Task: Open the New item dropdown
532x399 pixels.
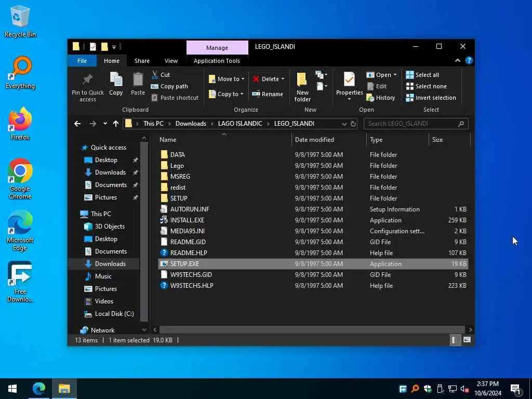Action: point(321,75)
